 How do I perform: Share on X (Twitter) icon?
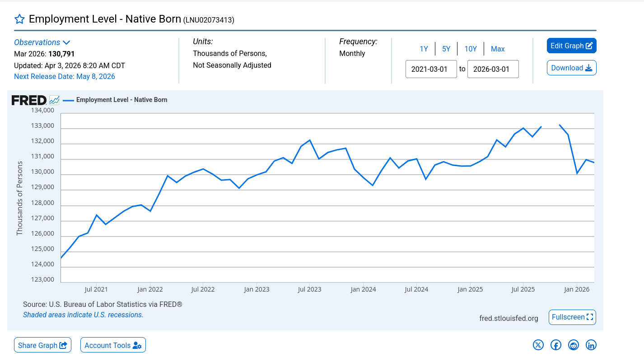coord(538,345)
